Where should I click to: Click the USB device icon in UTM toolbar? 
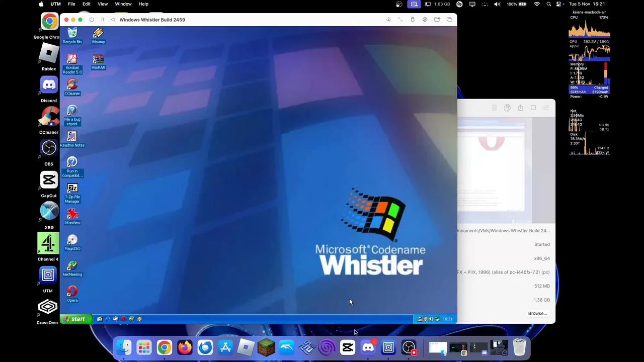coord(413,20)
